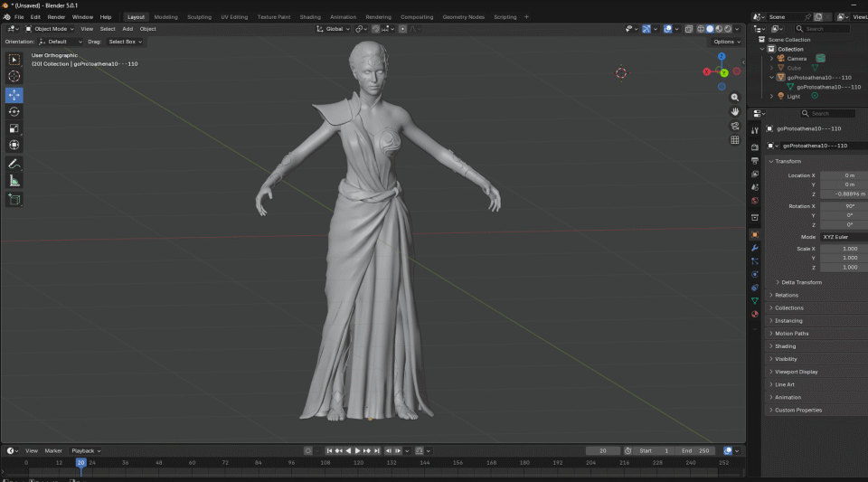Toggle camera view using the viewport gizmo
The width and height of the screenshot is (868, 482).
735,126
